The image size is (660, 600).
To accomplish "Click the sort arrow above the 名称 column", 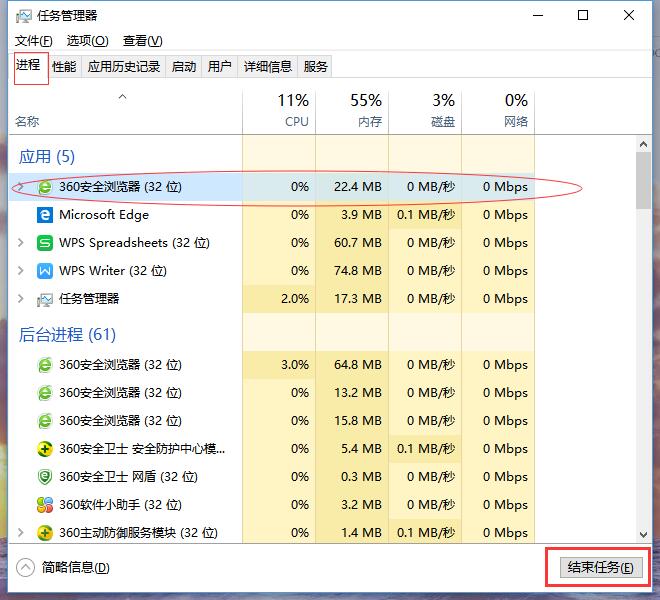I will [x=122, y=97].
